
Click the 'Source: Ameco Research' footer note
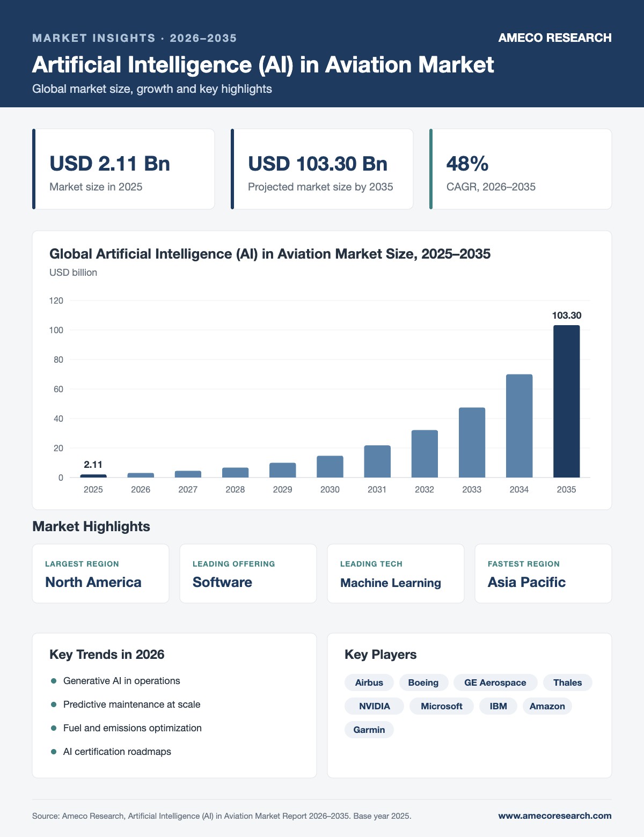[222, 816]
